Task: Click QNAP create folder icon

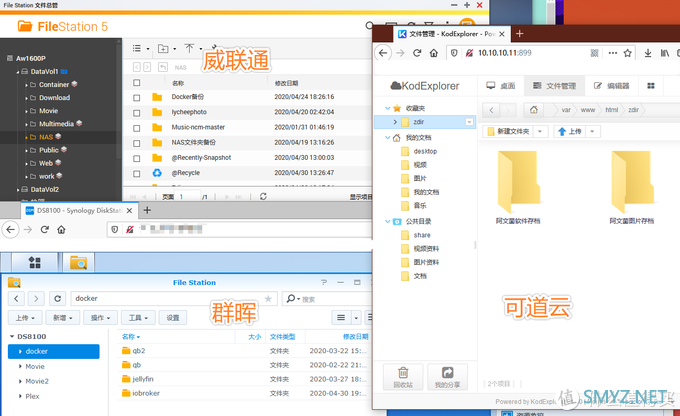Action: point(162,48)
